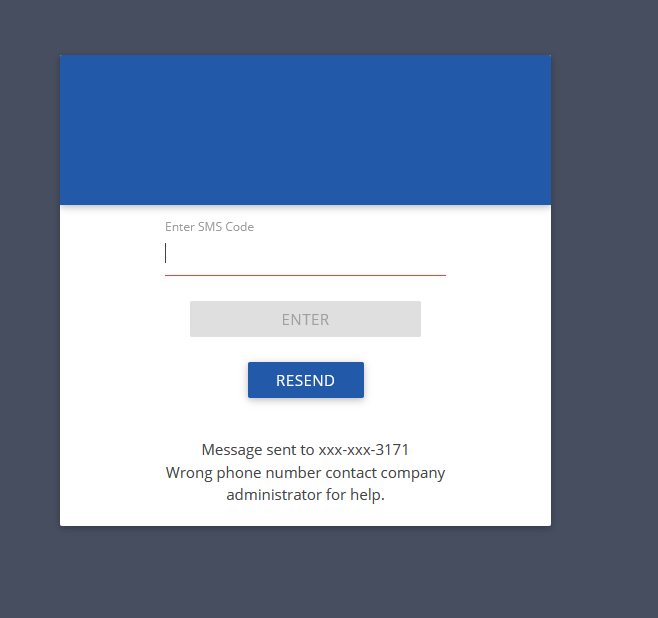The height and width of the screenshot is (618, 658).
Task: Select the 'ENTER' text on the disabled button
Action: (305, 320)
